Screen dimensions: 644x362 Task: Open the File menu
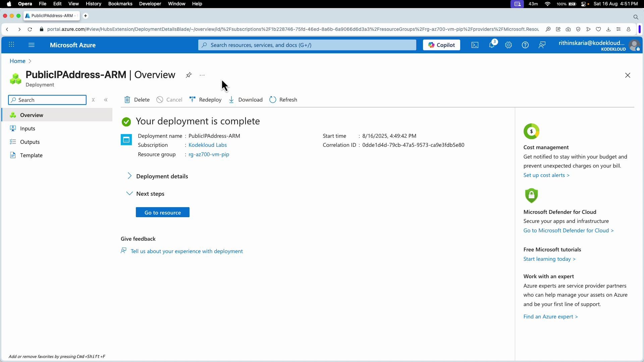[42, 4]
